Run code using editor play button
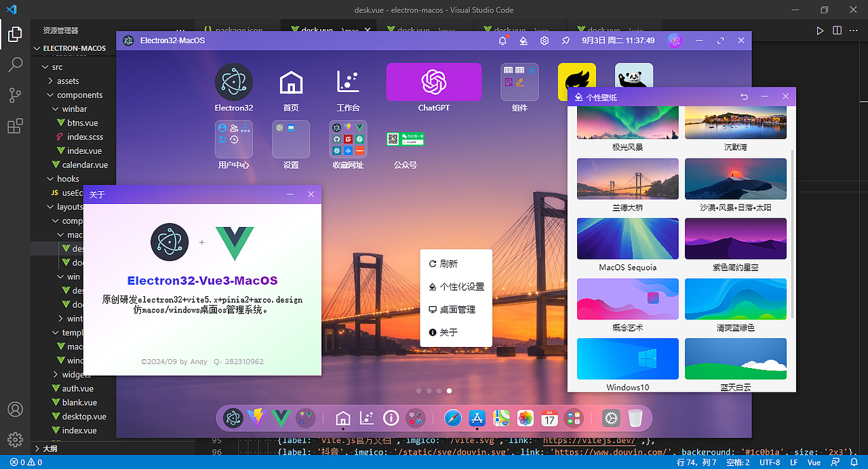The image size is (868, 469). click(x=820, y=30)
